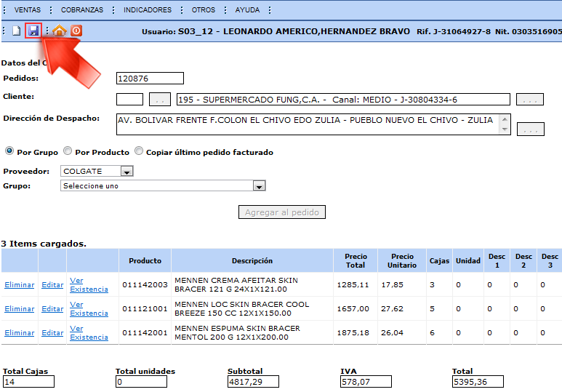Viewport: 562px width, 392px height.
Task: Click Editar for MENNEN CREMA AFEITAR row
Action: 52,285
